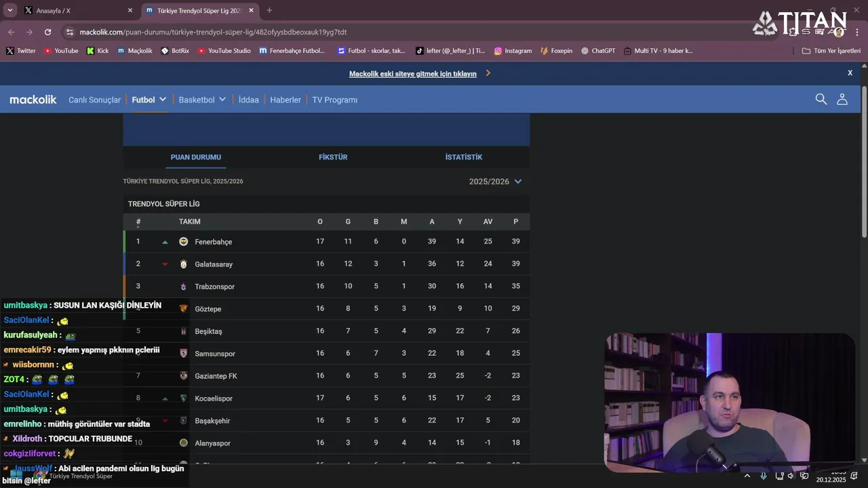Reload the current page
The width and height of the screenshot is (868, 488).
47,32
